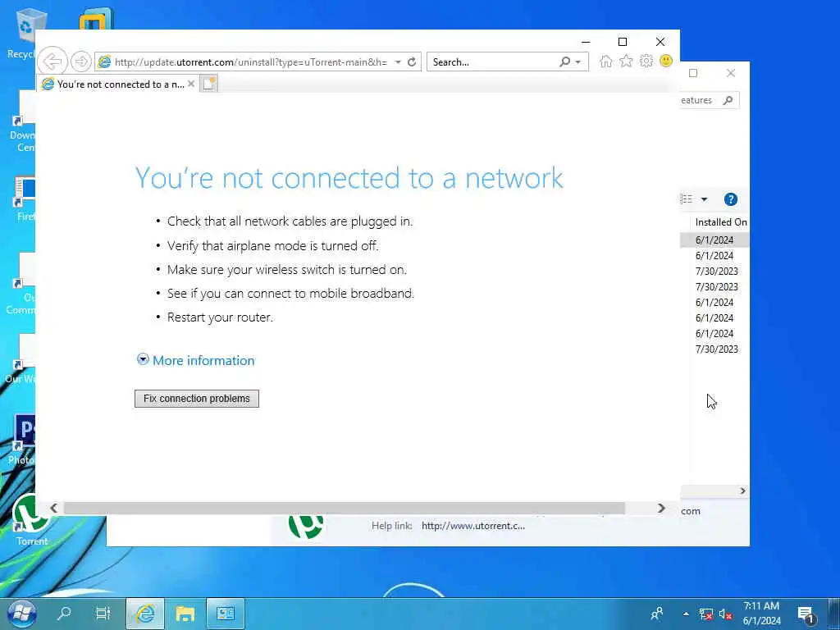This screenshot has width=840, height=630.
Task: Refresh the page in Internet Explorer
Action: 412,62
